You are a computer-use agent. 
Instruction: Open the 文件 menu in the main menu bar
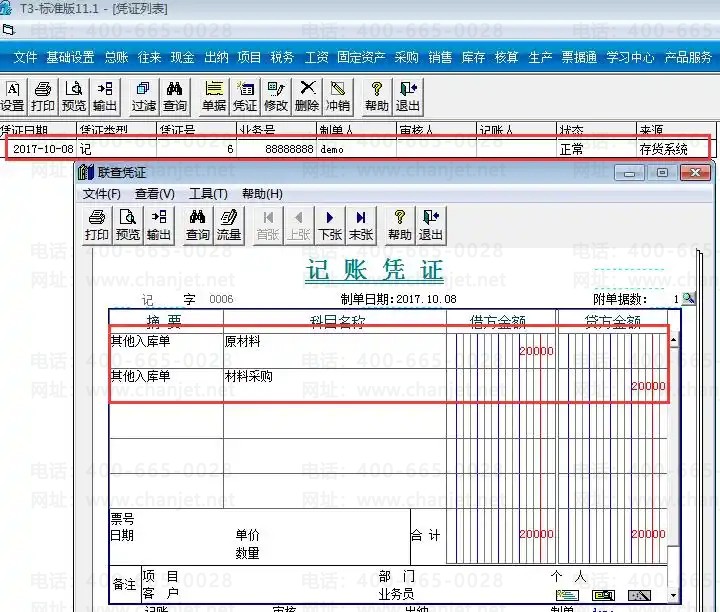[x=25, y=57]
